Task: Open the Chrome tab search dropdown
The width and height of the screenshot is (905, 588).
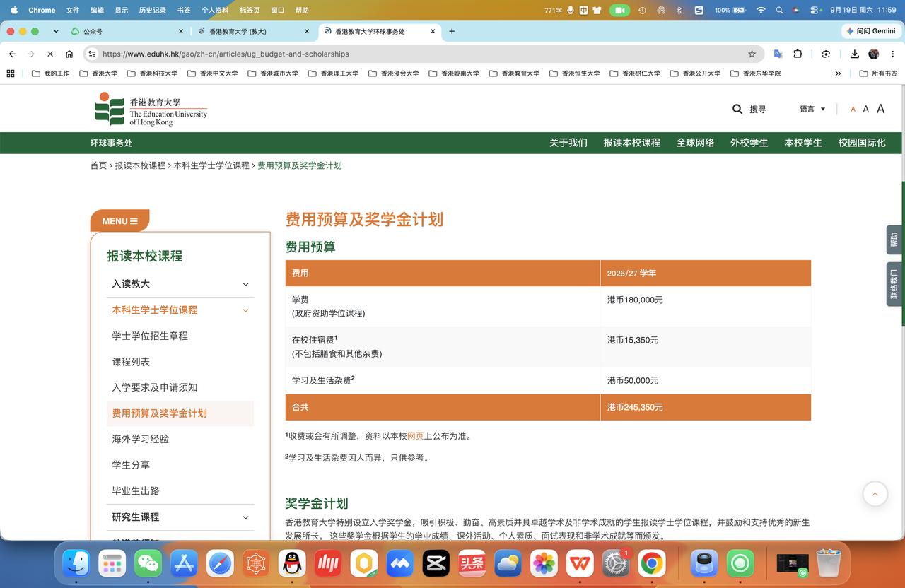Action: coord(56,31)
